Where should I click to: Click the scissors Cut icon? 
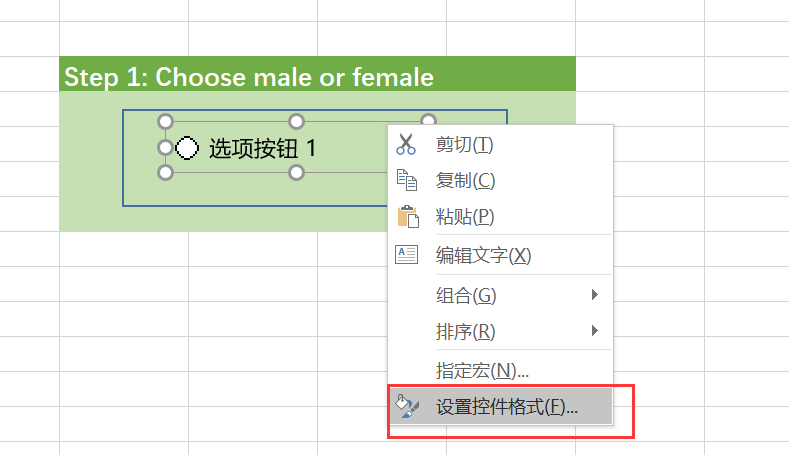pyautogui.click(x=405, y=145)
